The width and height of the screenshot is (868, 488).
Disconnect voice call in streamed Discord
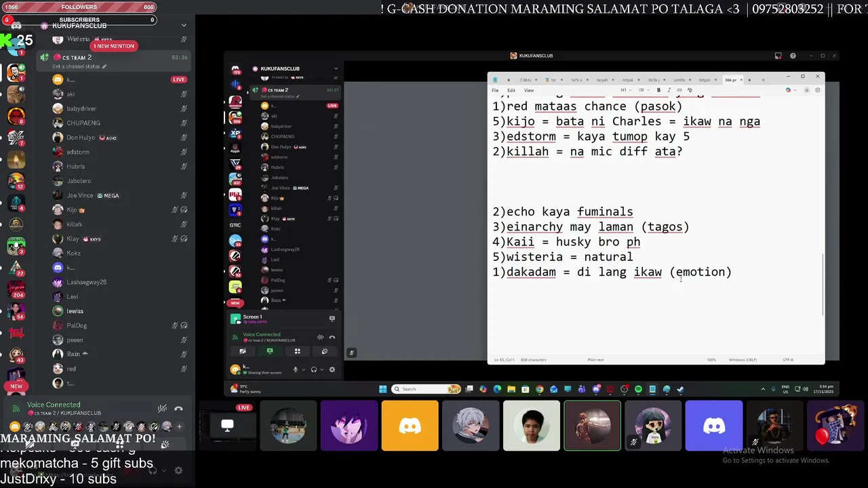(332, 337)
